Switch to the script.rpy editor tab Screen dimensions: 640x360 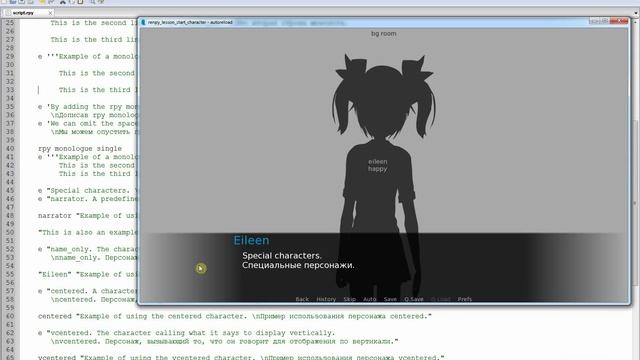coord(27,13)
